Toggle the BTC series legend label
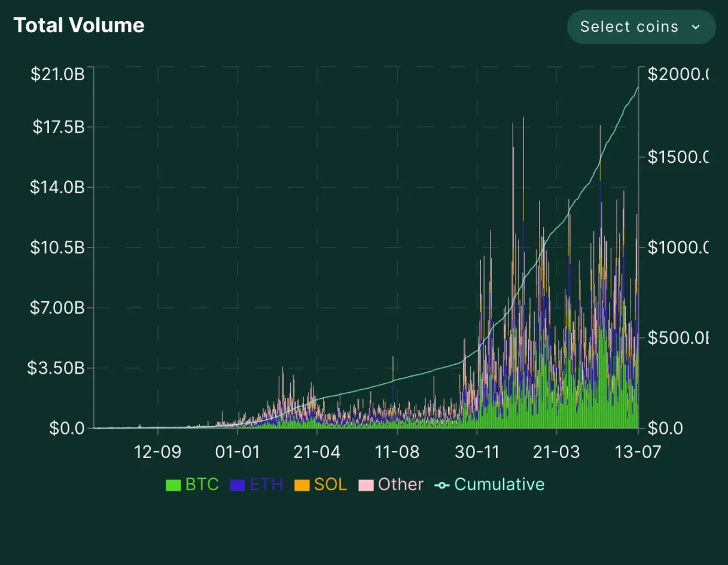 click(202, 484)
